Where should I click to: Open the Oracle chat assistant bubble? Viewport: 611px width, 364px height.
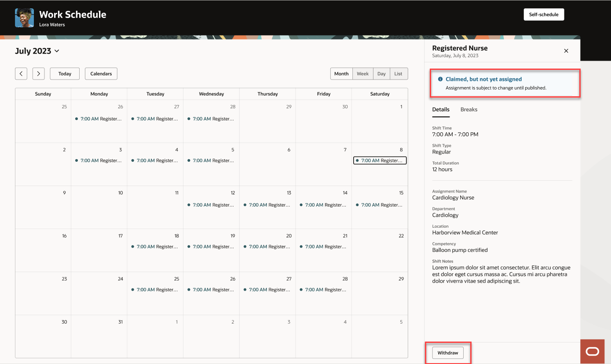coord(592,351)
